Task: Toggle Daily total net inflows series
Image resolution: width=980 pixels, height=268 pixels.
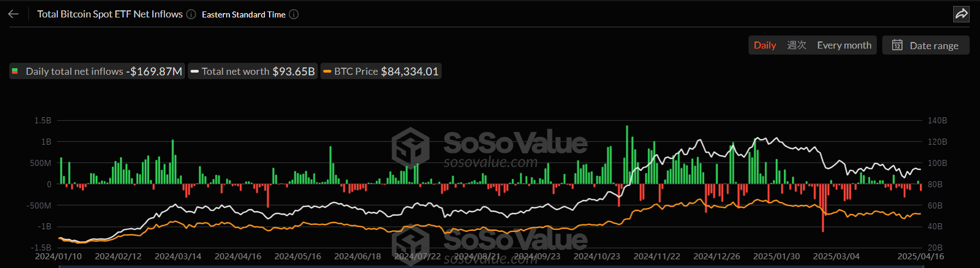Action: 97,72
